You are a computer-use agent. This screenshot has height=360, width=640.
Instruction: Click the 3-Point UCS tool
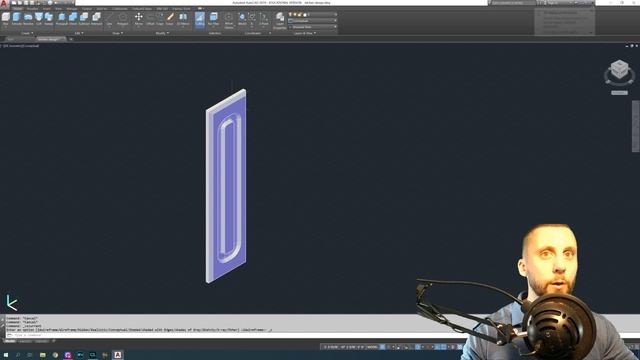264,18
